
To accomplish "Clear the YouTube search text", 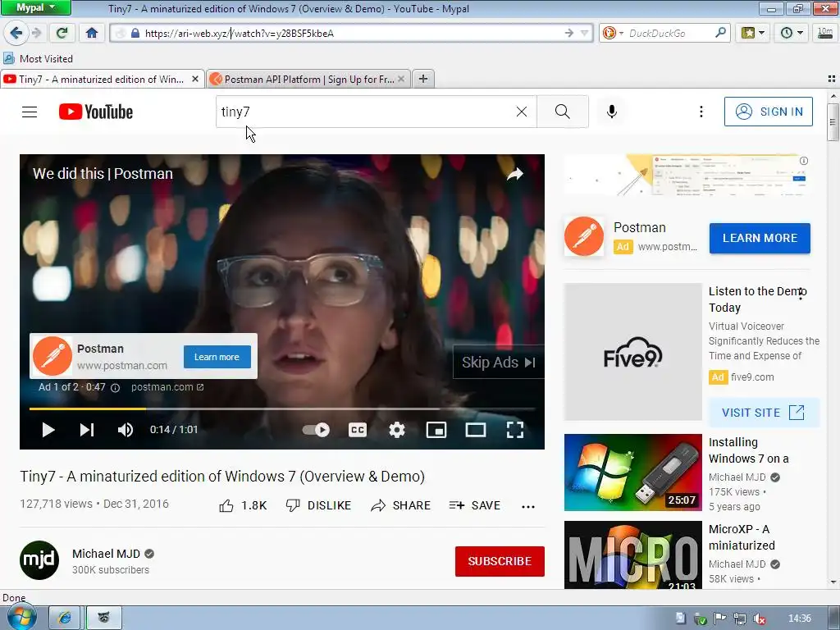I will click(x=521, y=112).
